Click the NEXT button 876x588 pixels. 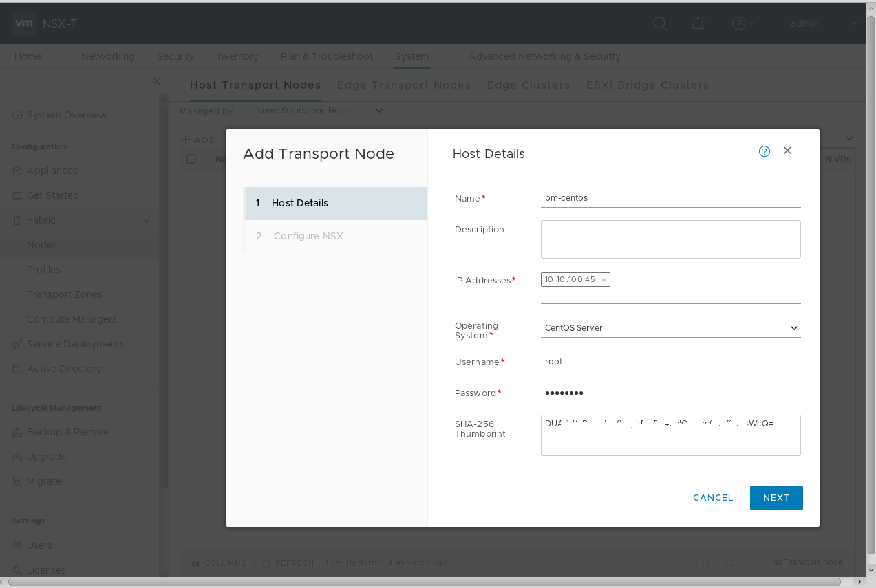pyautogui.click(x=776, y=498)
